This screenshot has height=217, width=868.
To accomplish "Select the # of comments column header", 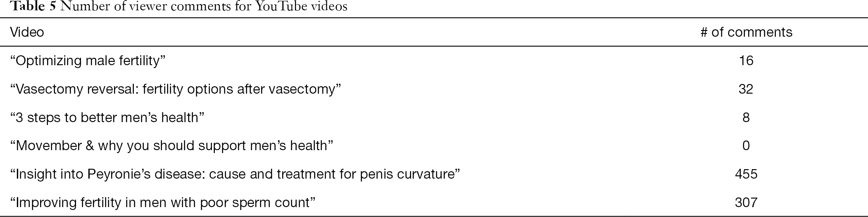I will click(x=746, y=32).
